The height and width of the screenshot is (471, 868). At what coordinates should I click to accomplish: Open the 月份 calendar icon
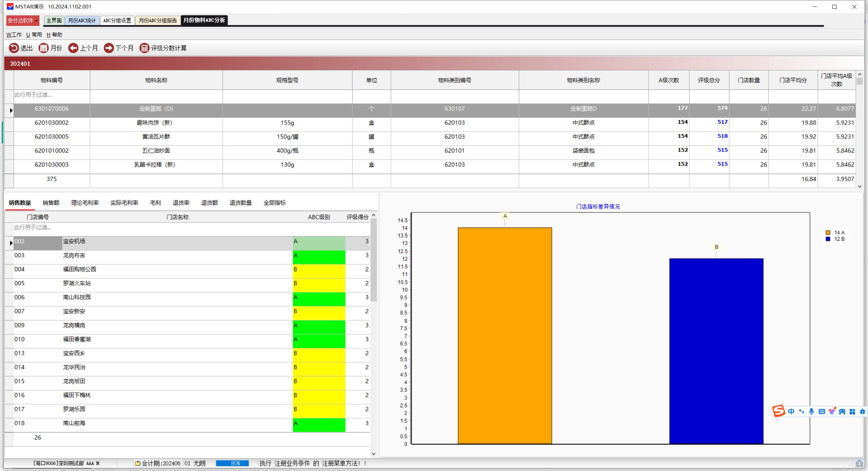[x=43, y=48]
